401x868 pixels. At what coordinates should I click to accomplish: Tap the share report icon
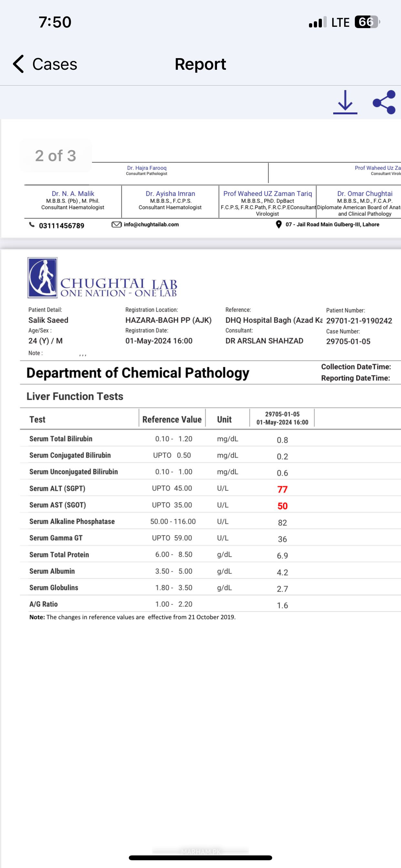(x=384, y=102)
